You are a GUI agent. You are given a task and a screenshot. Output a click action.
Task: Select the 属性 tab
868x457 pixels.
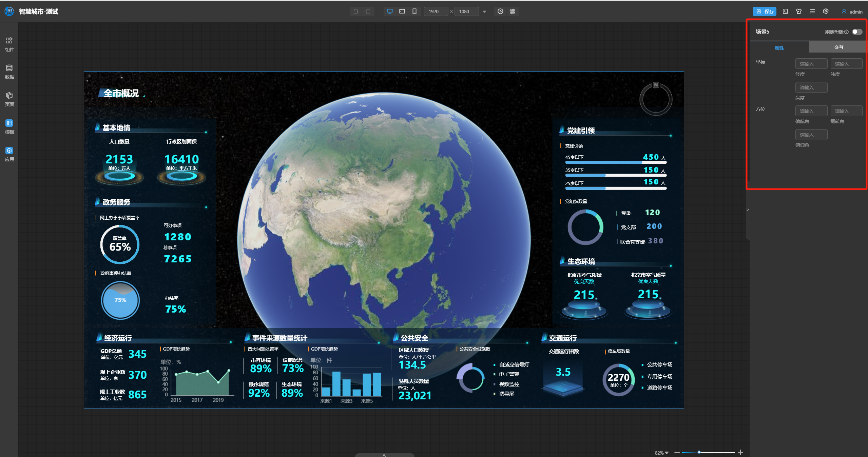[779, 48]
